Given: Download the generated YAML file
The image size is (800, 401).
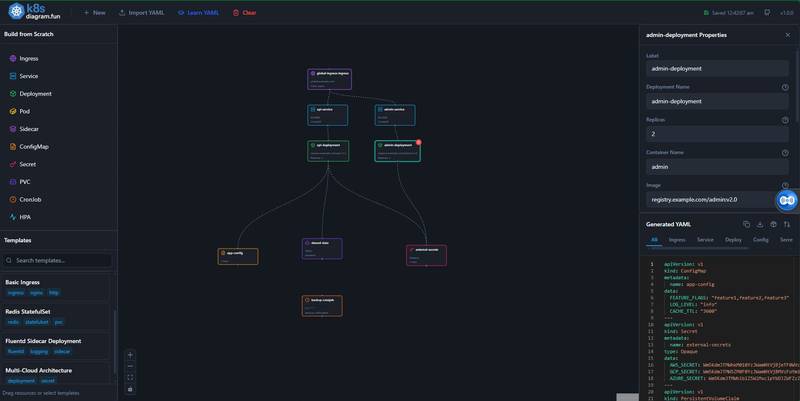Looking at the screenshot, I should [760, 224].
